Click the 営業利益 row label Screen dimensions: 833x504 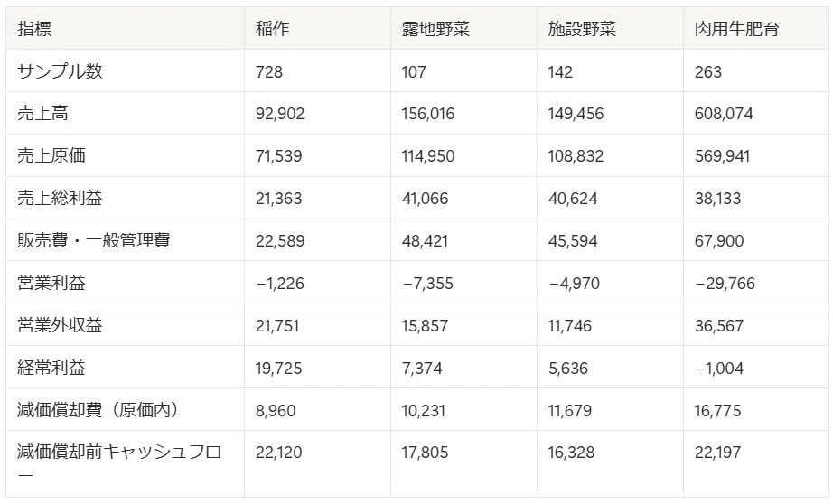point(51,283)
